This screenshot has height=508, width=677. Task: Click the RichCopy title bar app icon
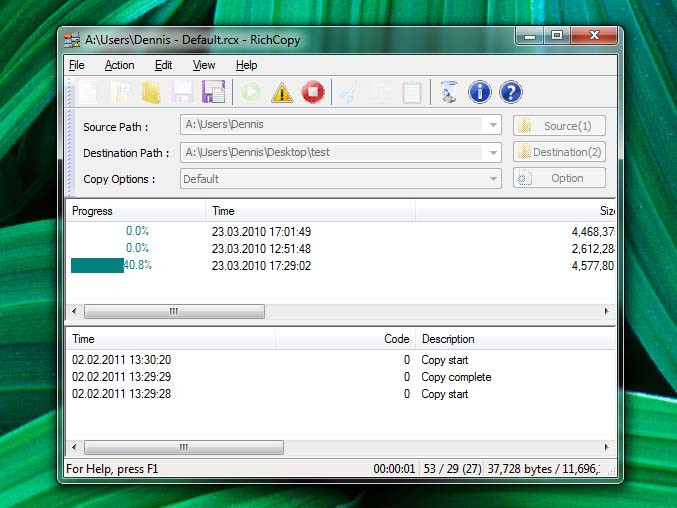[72, 40]
